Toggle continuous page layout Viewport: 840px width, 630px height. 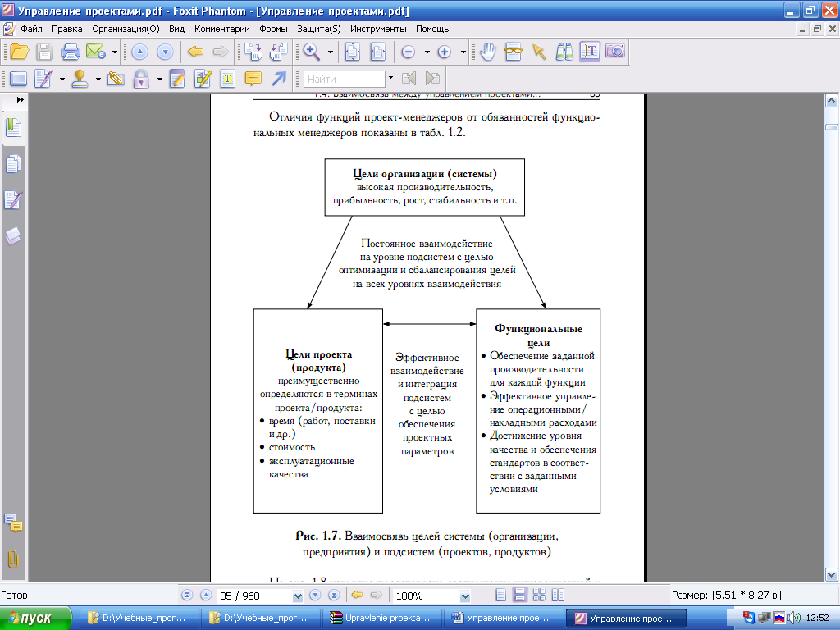pyautogui.click(x=519, y=596)
